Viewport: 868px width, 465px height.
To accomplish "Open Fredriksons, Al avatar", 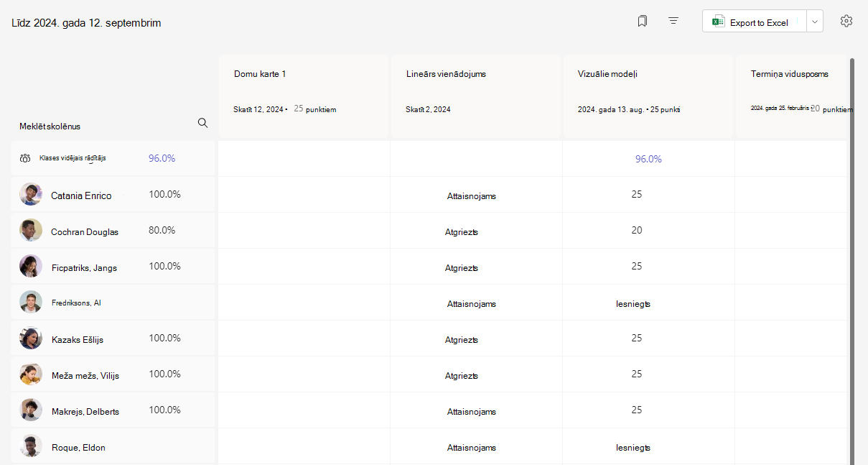I will 31,302.
